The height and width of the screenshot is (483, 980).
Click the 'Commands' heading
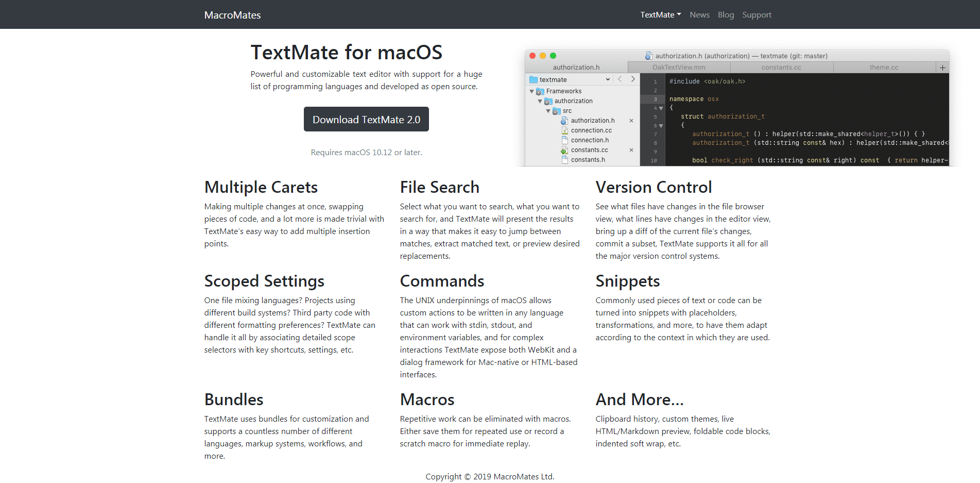click(442, 281)
